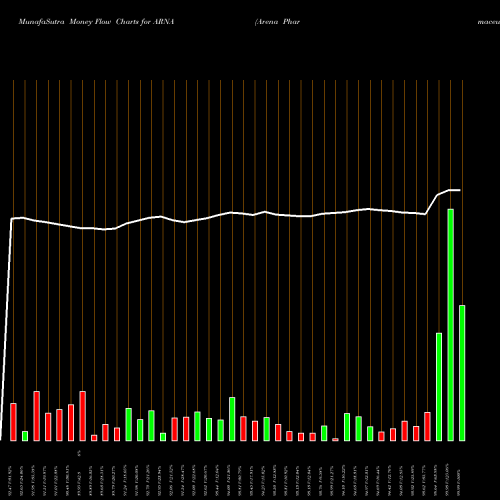The height and width of the screenshot is (500, 500).
Task: Select the rightmost green bar in the chart
Action: coord(462,373)
